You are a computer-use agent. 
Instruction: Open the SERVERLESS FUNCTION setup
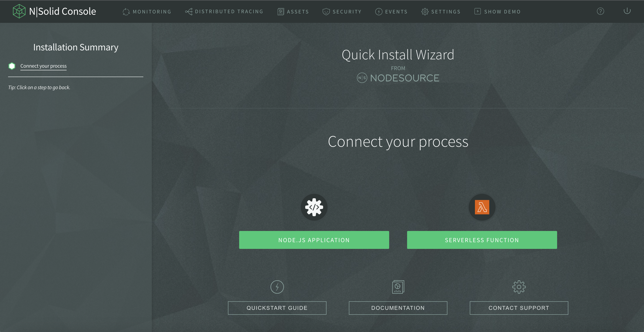(482, 240)
